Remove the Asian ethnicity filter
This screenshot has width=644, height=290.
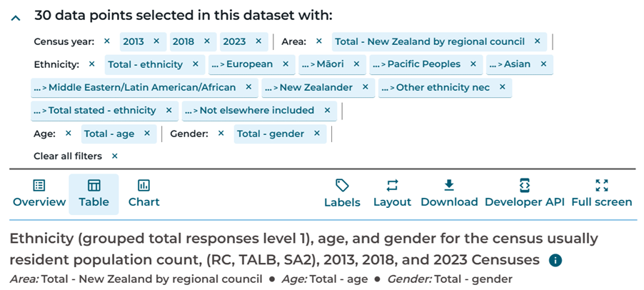tap(543, 64)
